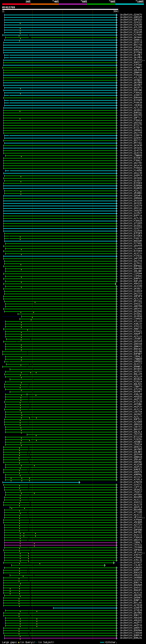The image size is (146, 644).
Task: Open hit UniRef100_Q39875
Action: coord(131,608)
